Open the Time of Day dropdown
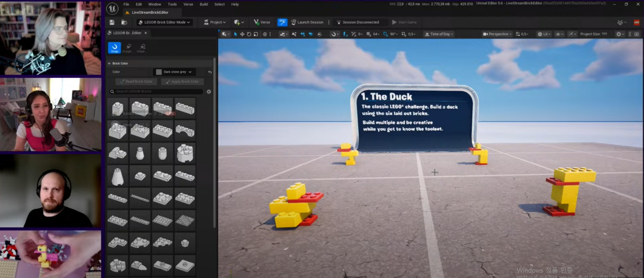Screen dimensions: 644x278 (x=439, y=34)
